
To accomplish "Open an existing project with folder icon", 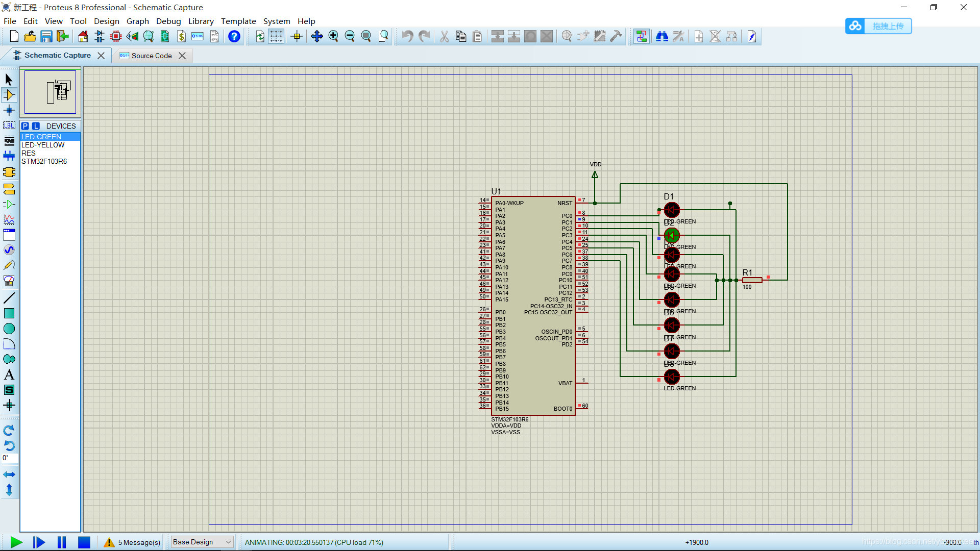I will click(x=30, y=36).
